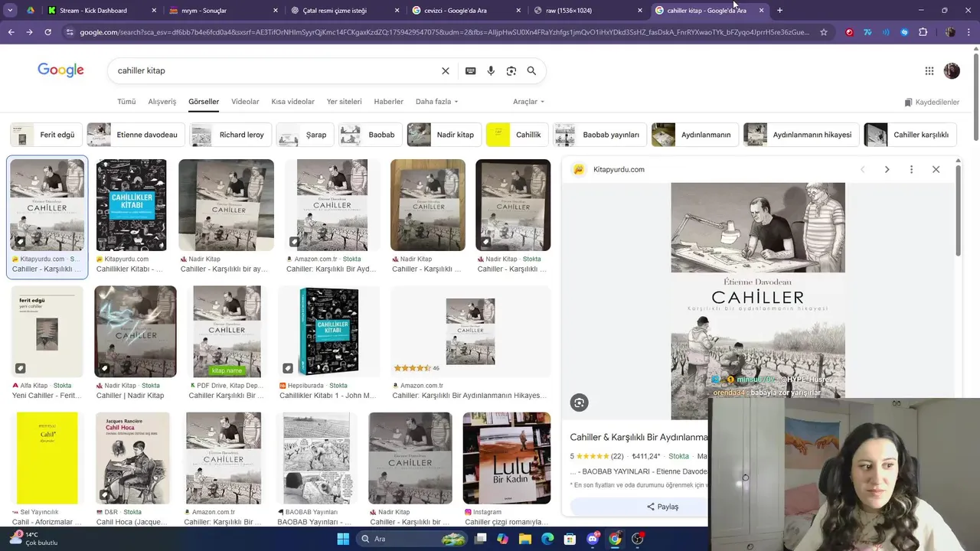Screen dimensions: 980x551
Task: Switch to the Yer siteleri tab
Action: 344,101
